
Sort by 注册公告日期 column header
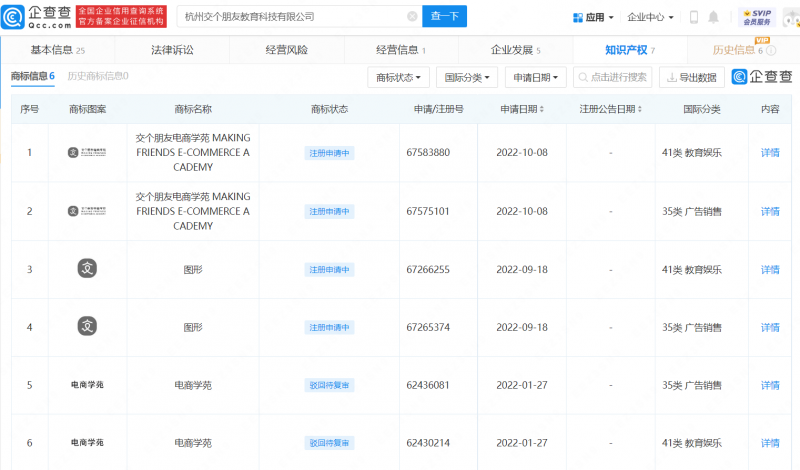(x=611, y=109)
